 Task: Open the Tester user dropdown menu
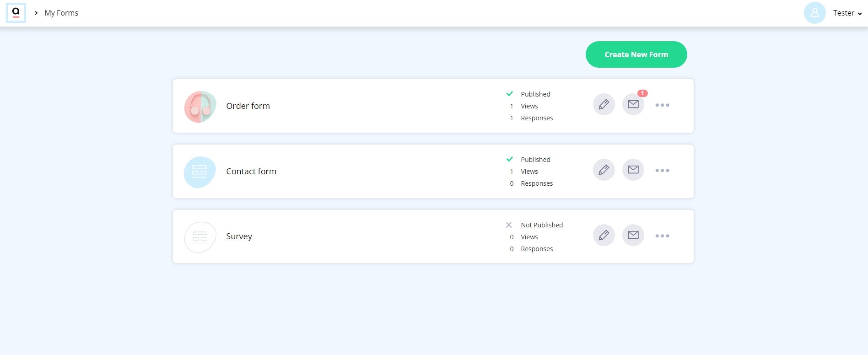coord(847,13)
